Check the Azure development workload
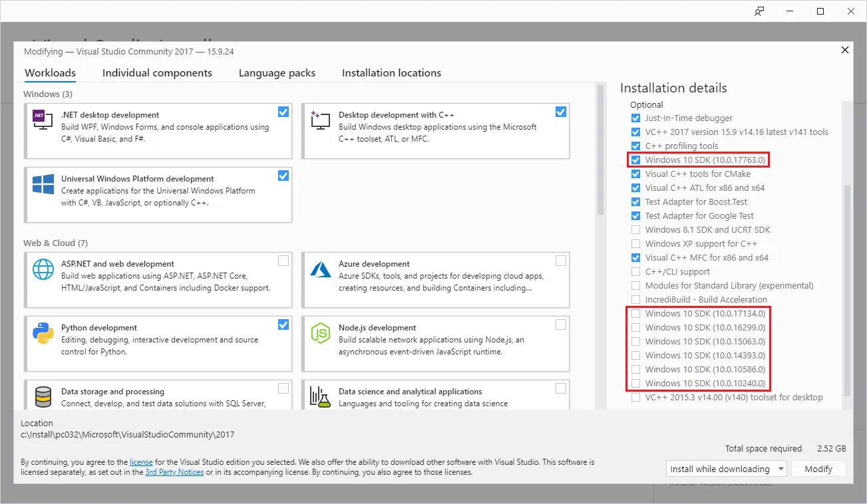 561,261
